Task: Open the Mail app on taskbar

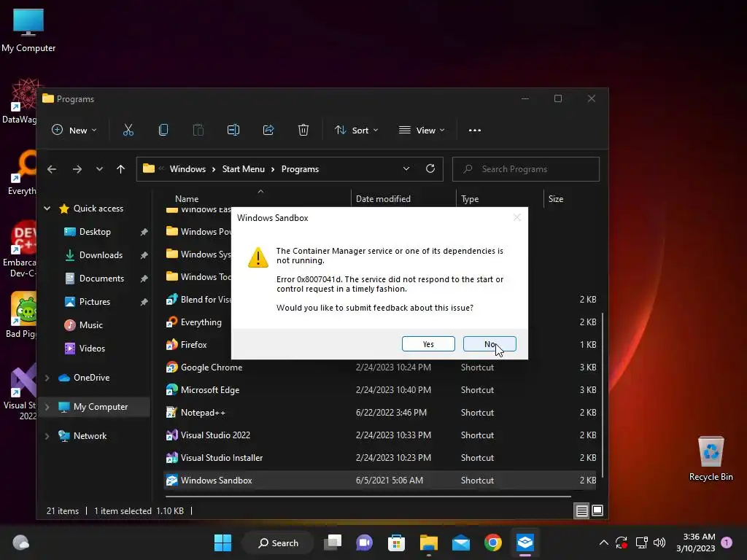Action: [x=461, y=542]
